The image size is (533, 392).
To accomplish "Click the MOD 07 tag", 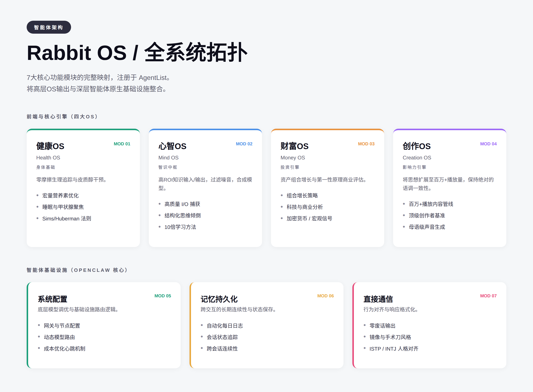I will point(488,296).
